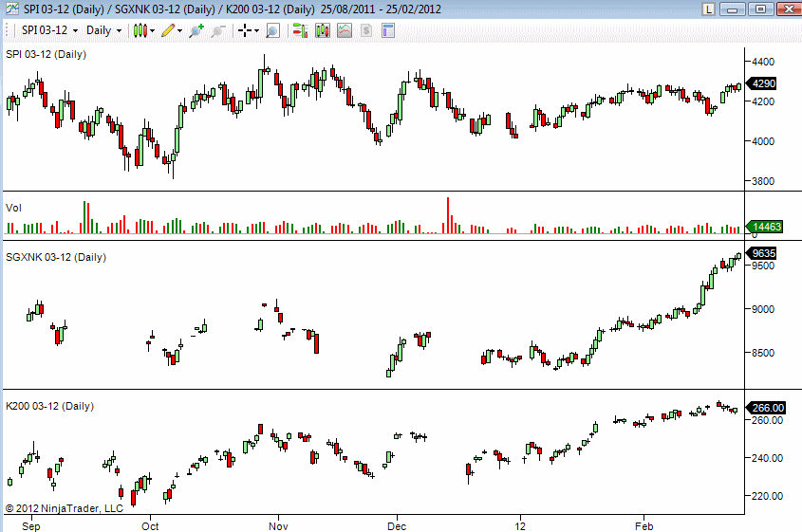The width and height of the screenshot is (802, 532).
Task: Click the Sep label on time axis
Action: [31, 526]
